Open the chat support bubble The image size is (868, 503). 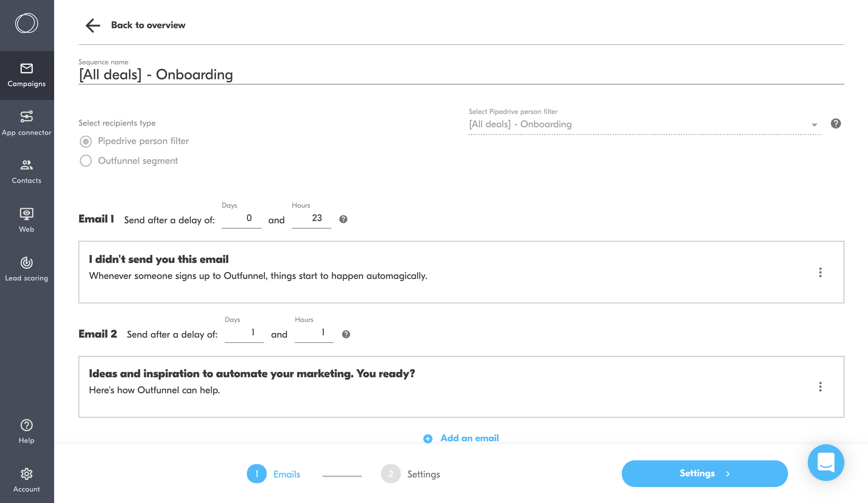tap(826, 462)
